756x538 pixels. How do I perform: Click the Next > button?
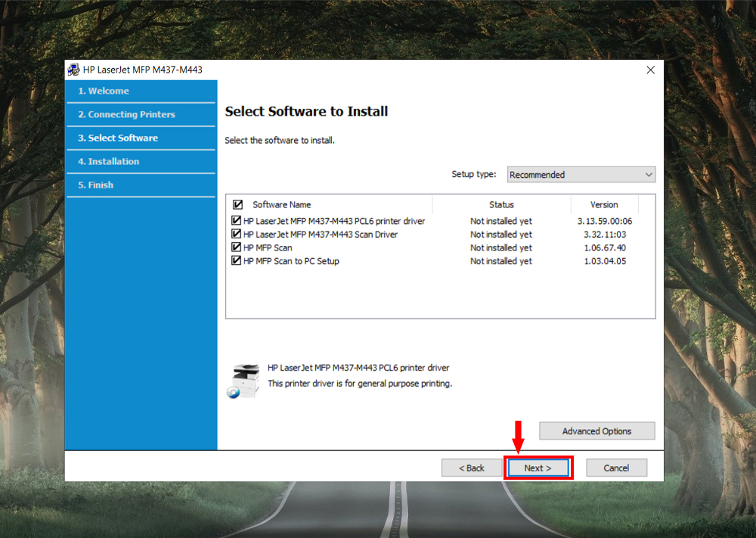(538, 468)
